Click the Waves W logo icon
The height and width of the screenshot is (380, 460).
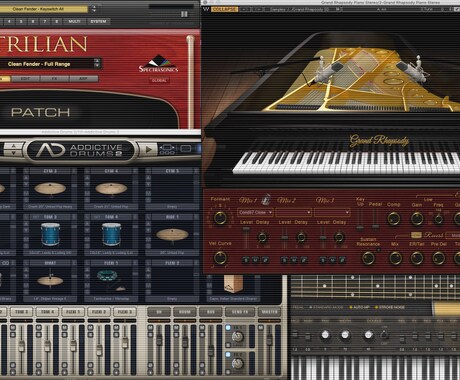[206, 9]
